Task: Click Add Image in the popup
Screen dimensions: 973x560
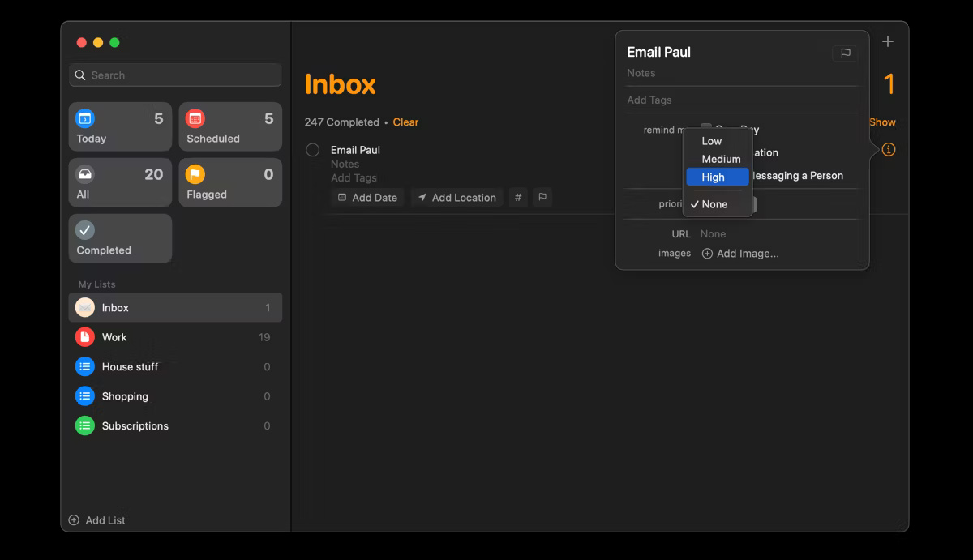Action: click(740, 253)
